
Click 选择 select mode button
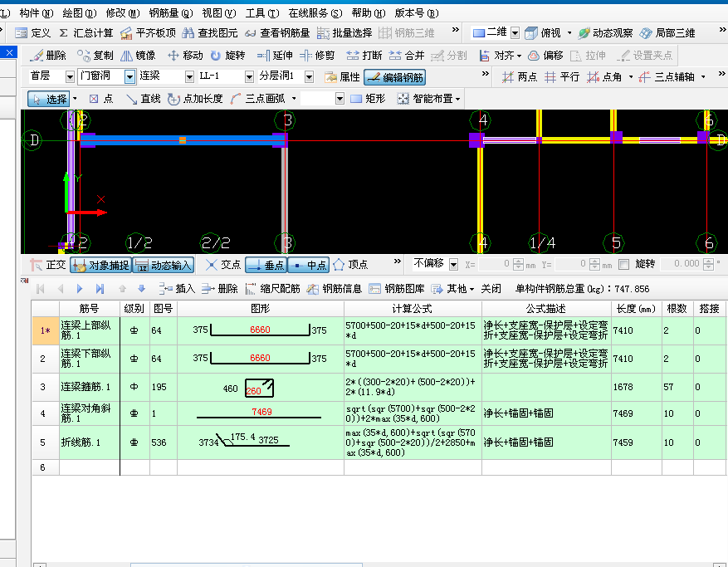tap(48, 99)
